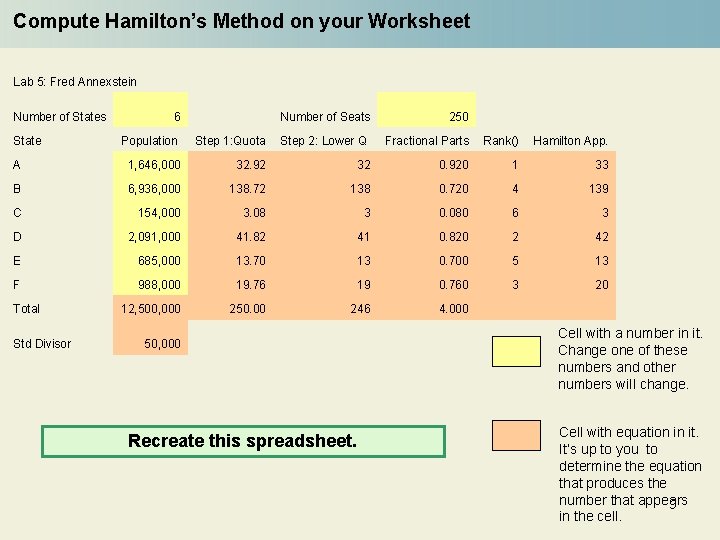Click the 'Step 1:Quota' column header
This screenshot has width=720, height=540.
230,141
